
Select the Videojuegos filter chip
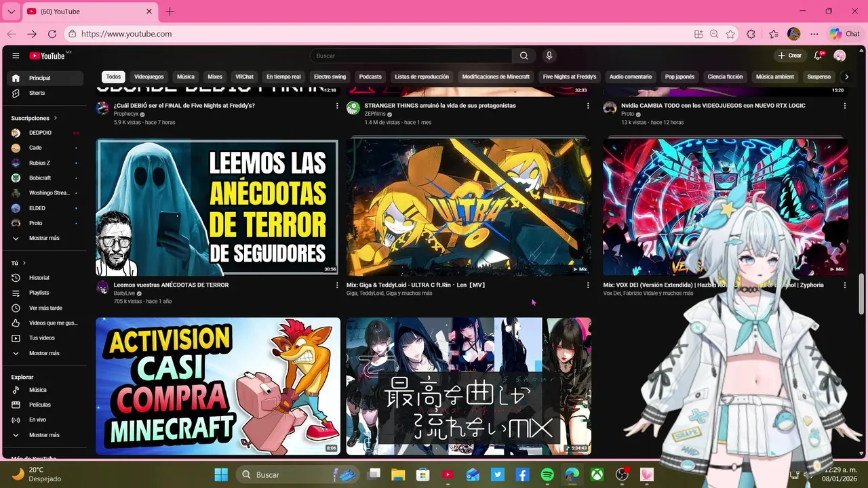click(x=149, y=77)
